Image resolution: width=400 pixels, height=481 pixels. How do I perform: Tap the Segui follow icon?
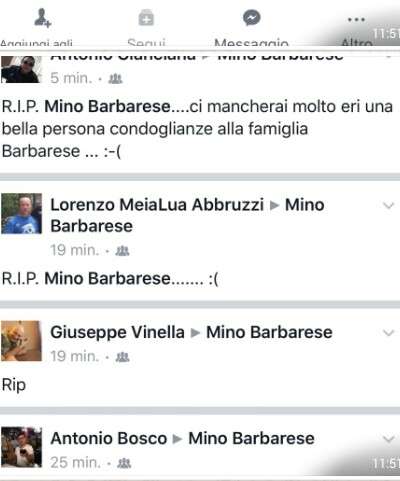(x=146, y=18)
